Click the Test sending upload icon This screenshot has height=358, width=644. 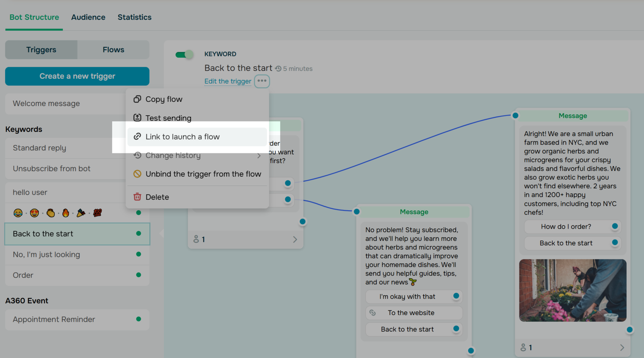[137, 117]
